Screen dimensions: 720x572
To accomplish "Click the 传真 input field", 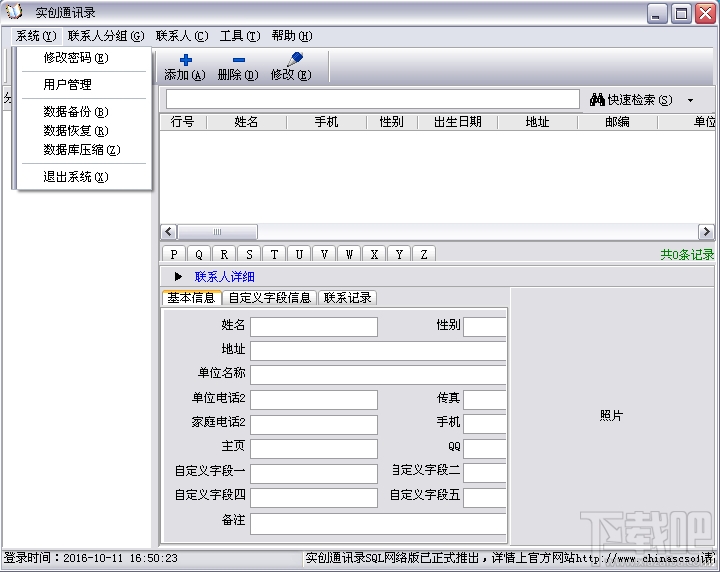I will 485,399.
